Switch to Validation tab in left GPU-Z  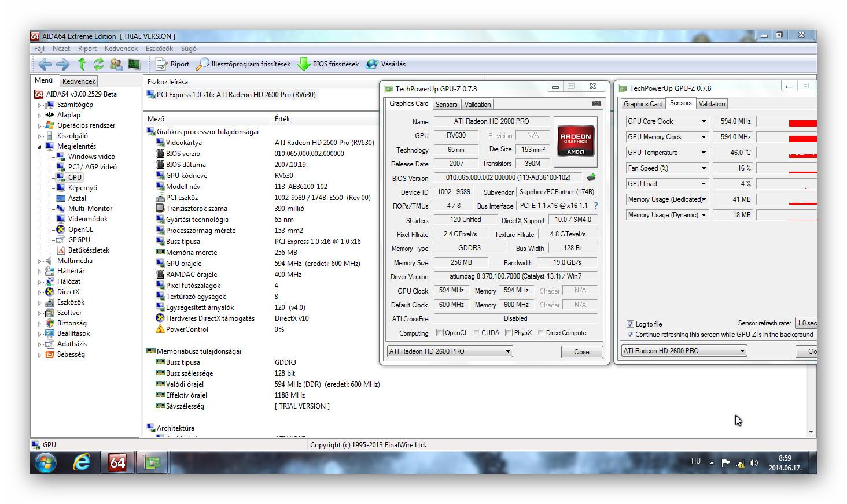point(477,105)
